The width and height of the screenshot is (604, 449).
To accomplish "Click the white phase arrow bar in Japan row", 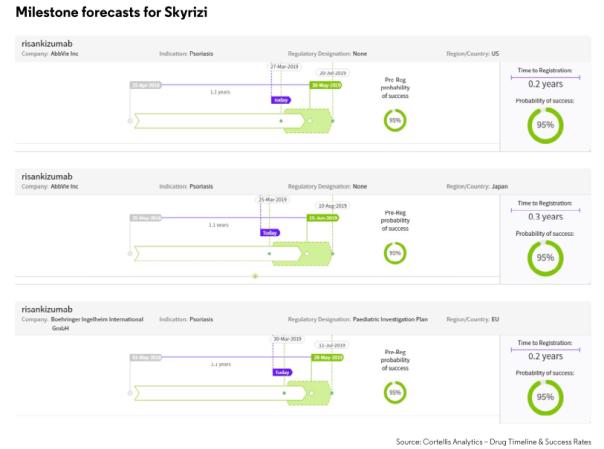I will coord(216,254).
